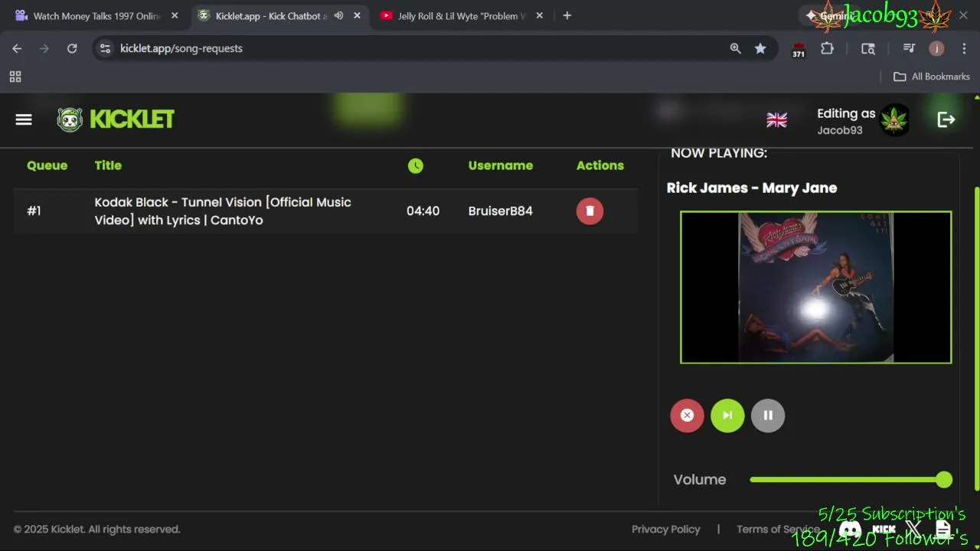Open All Bookmarks folder
Image resolution: width=980 pixels, height=551 pixels.
pyautogui.click(x=932, y=77)
